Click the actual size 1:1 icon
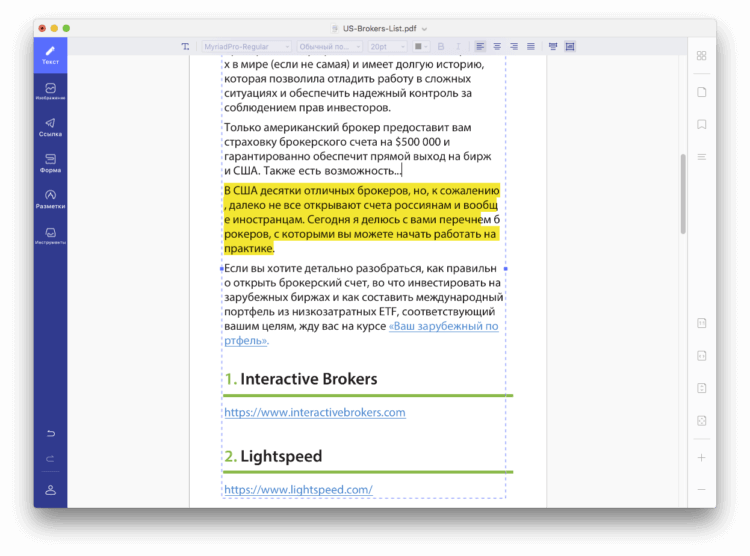The width and height of the screenshot is (750, 556). pos(701,323)
